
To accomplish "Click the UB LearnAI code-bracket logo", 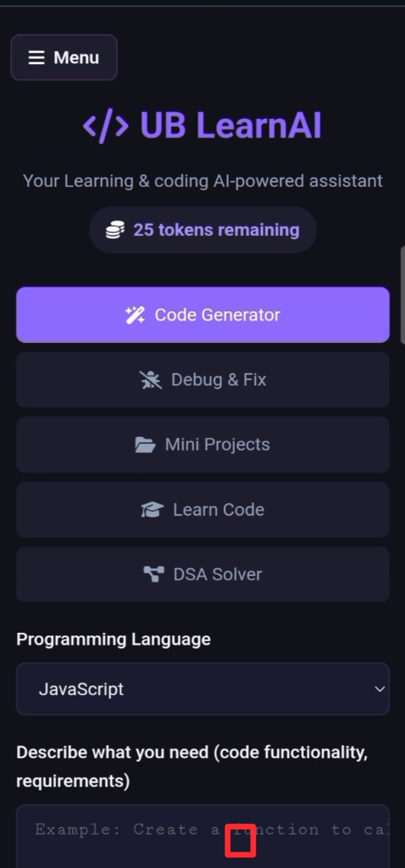I will 106,125.
